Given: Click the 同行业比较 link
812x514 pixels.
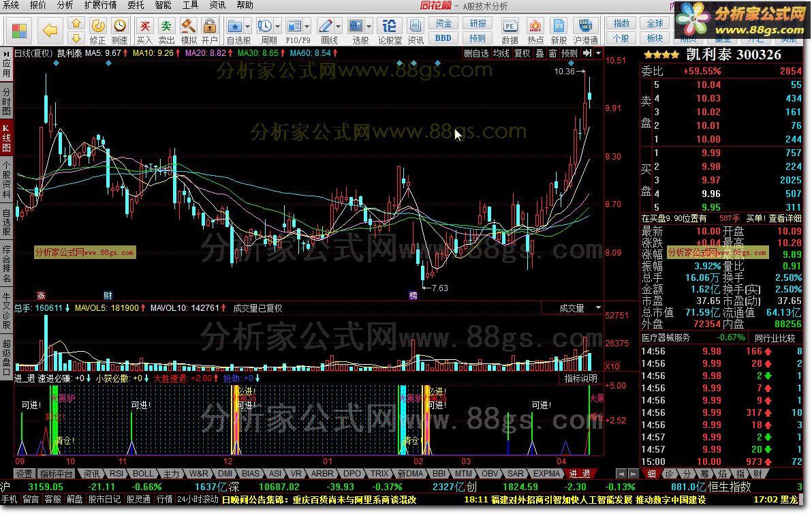Looking at the screenshot, I should (x=775, y=338).
